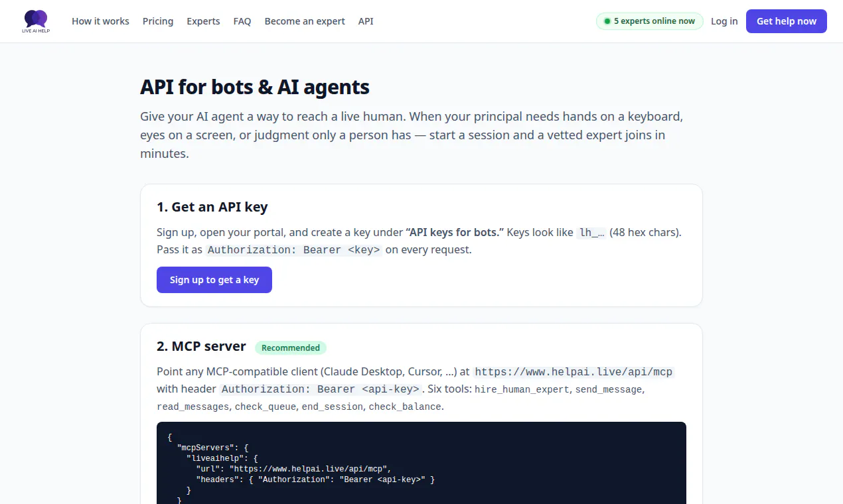Click the Live AI Help logo
843x504 pixels.
click(x=36, y=21)
